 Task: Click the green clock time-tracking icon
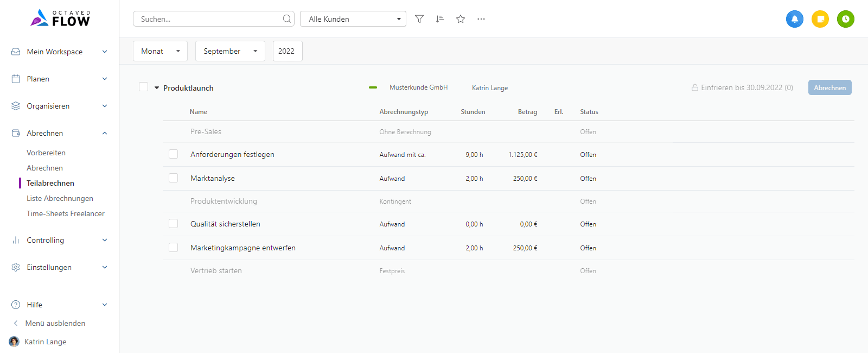point(846,19)
